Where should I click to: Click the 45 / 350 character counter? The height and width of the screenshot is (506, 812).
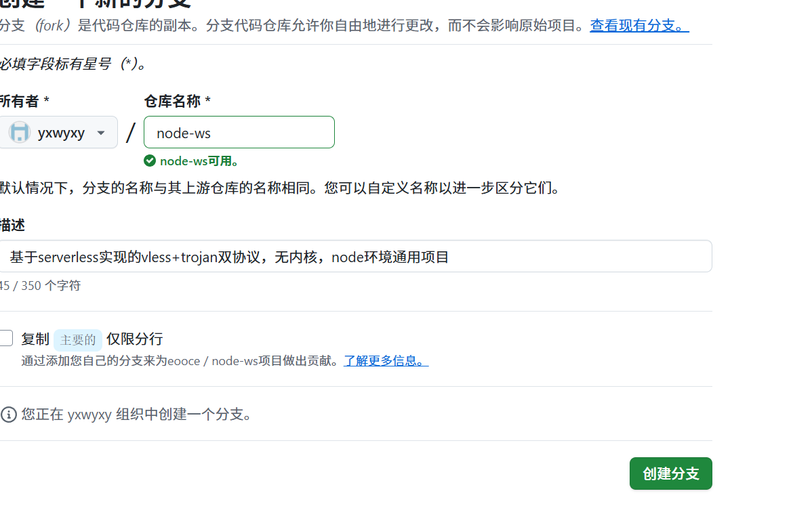click(x=40, y=286)
